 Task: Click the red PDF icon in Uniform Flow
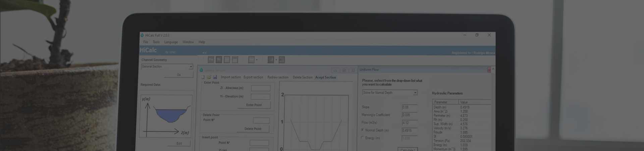coord(489,69)
